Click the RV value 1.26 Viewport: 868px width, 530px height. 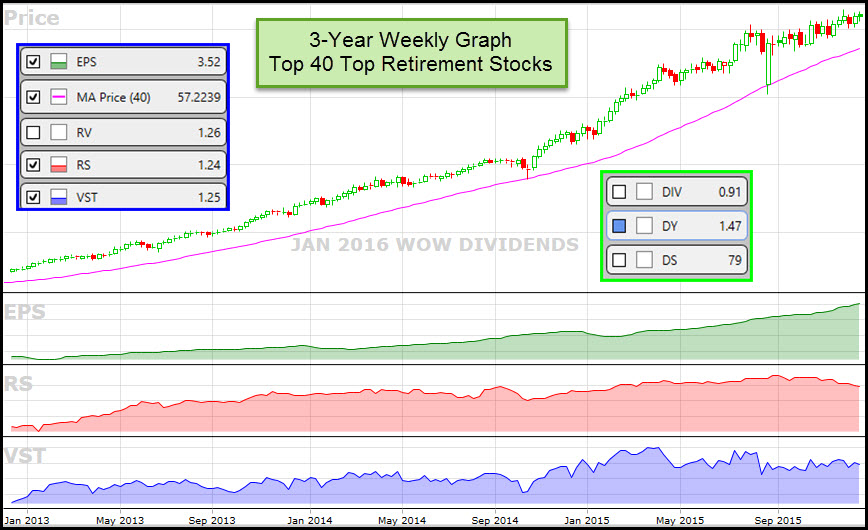tap(209, 133)
